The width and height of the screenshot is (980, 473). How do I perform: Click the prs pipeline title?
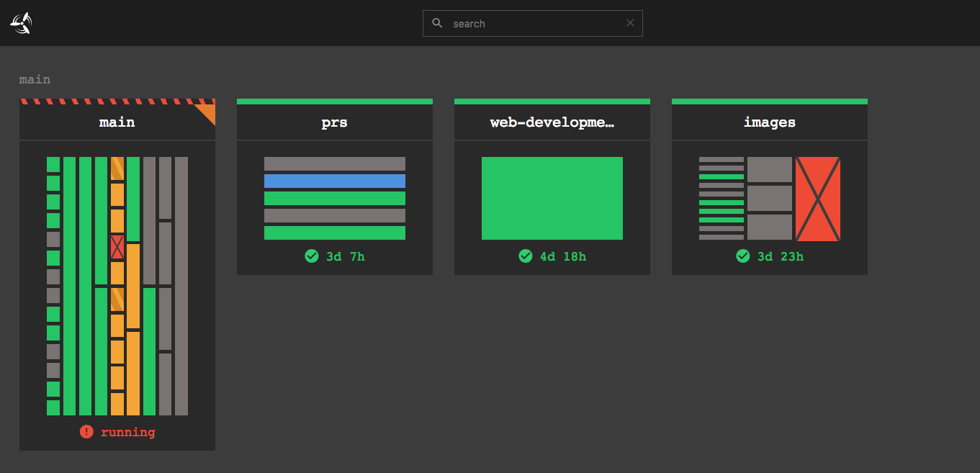[x=334, y=122]
